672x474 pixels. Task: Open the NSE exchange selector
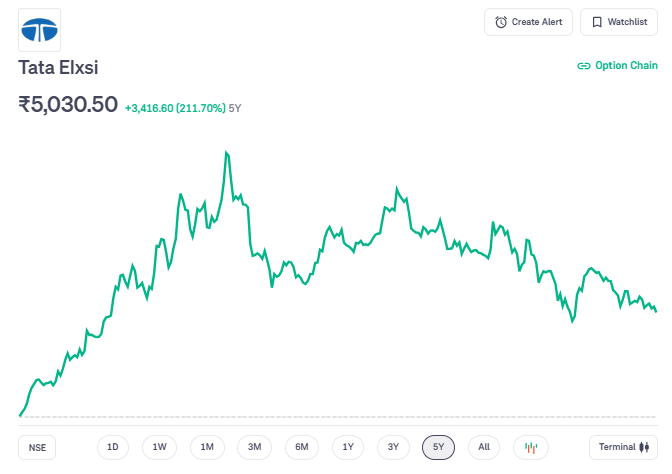click(x=37, y=447)
